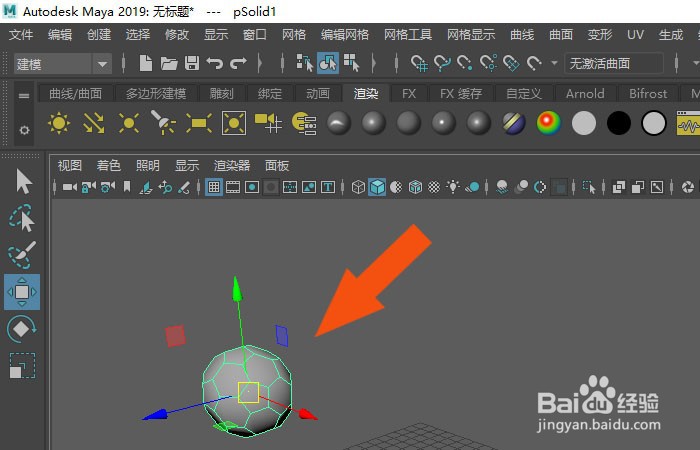Switch to FX 缓存 shelf tab
The width and height of the screenshot is (700, 450).
point(461,94)
